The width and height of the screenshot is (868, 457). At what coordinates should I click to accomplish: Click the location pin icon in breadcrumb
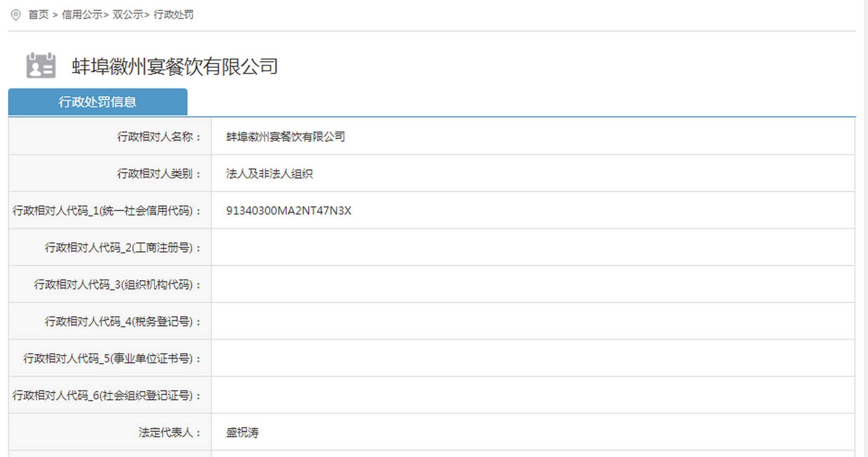[16, 15]
